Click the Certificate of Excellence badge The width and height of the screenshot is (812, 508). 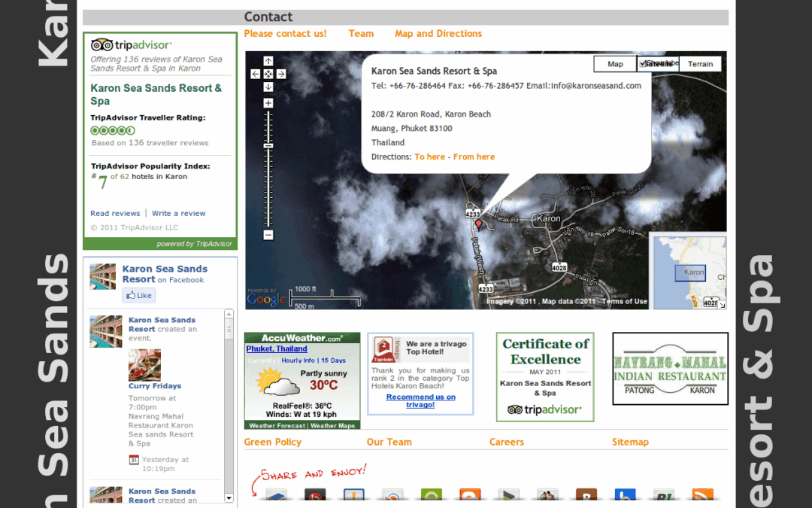pyautogui.click(x=545, y=377)
